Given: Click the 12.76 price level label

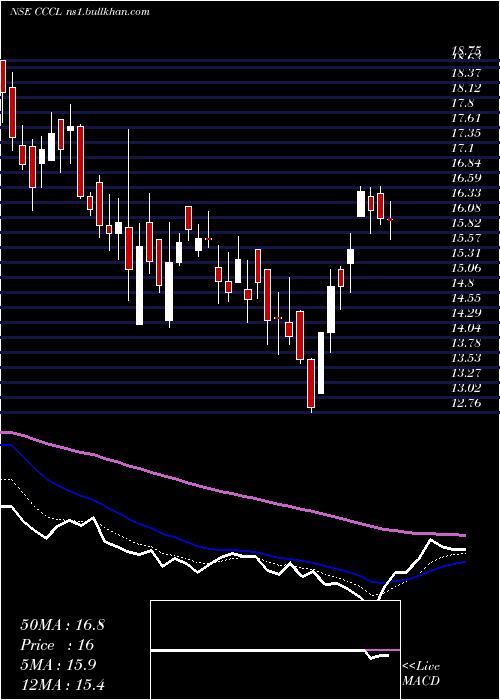Looking at the screenshot, I should 467,403.
